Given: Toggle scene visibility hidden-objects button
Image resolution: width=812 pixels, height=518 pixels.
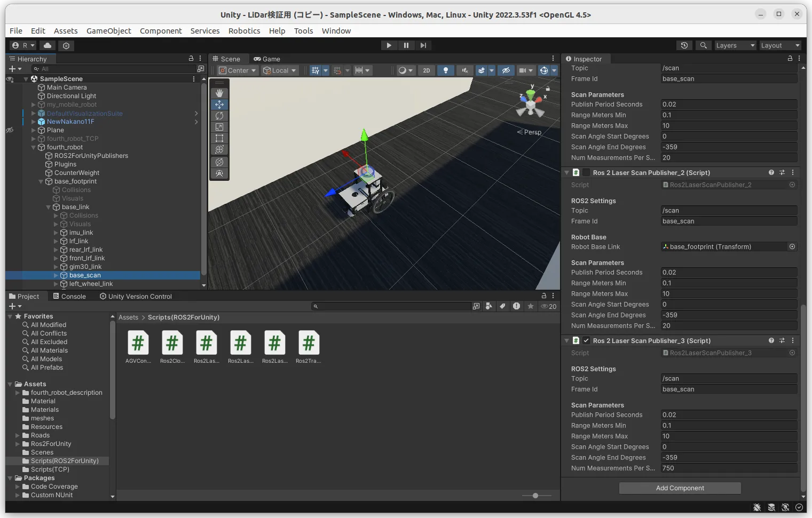Looking at the screenshot, I should [x=506, y=70].
